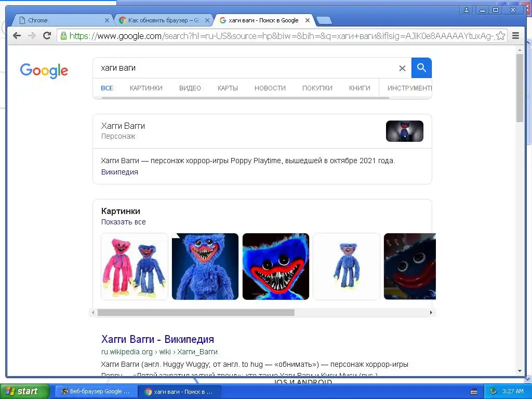Open the pink and blue plush toys image
The image size is (532, 399).
coord(135,267)
